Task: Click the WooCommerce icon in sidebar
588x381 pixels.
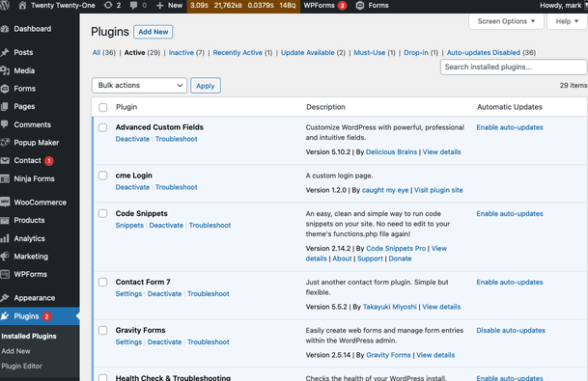Action: (x=5, y=203)
